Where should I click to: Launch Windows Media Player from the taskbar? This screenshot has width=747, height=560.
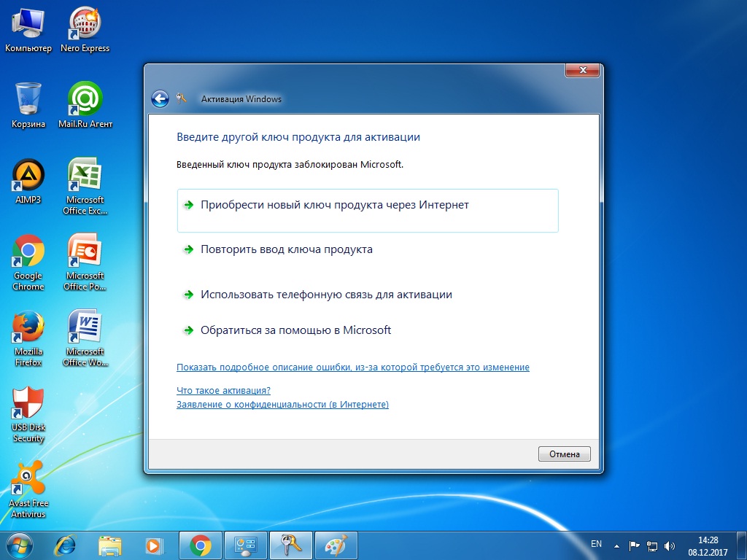tap(154, 545)
